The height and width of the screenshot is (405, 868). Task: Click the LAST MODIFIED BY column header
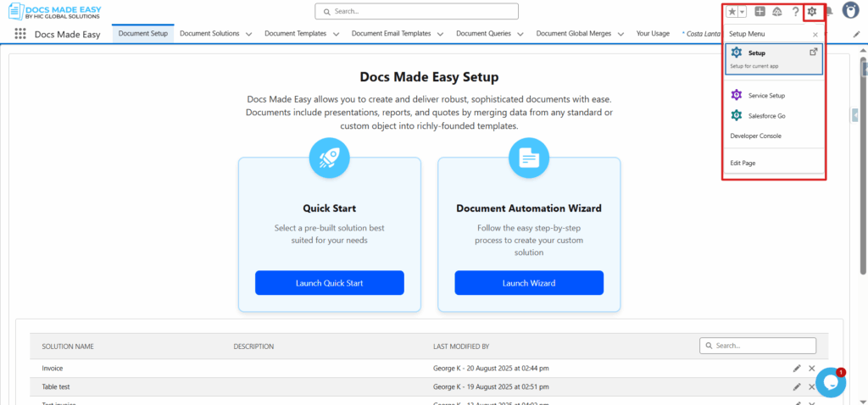[x=461, y=347]
